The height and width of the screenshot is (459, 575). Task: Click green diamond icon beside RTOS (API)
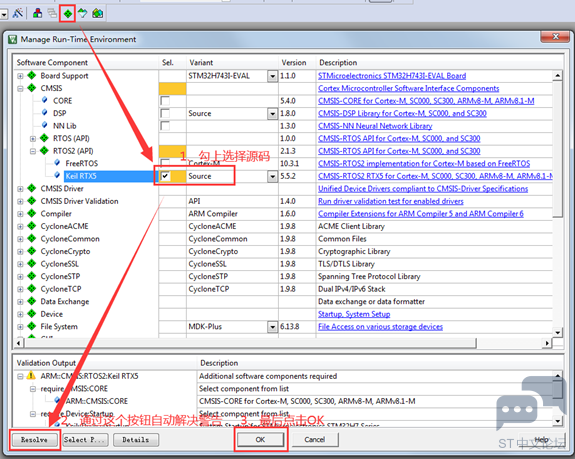coord(44,138)
